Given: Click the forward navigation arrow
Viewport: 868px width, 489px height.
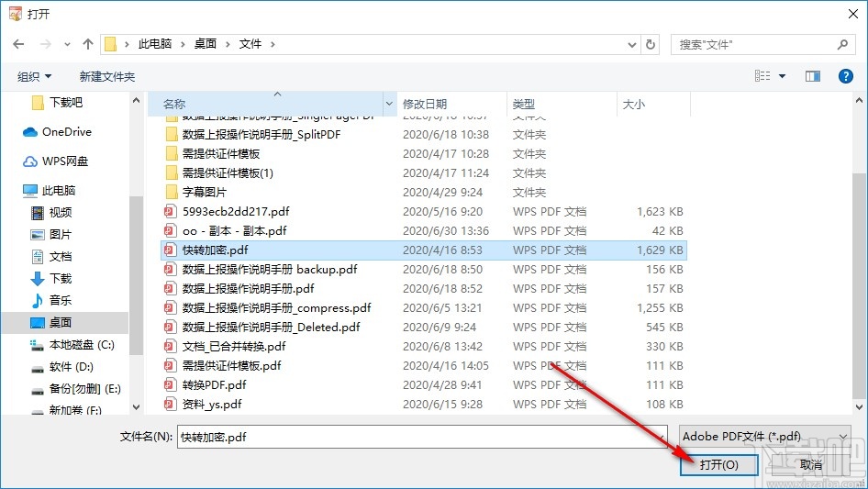Looking at the screenshot, I should (46, 44).
